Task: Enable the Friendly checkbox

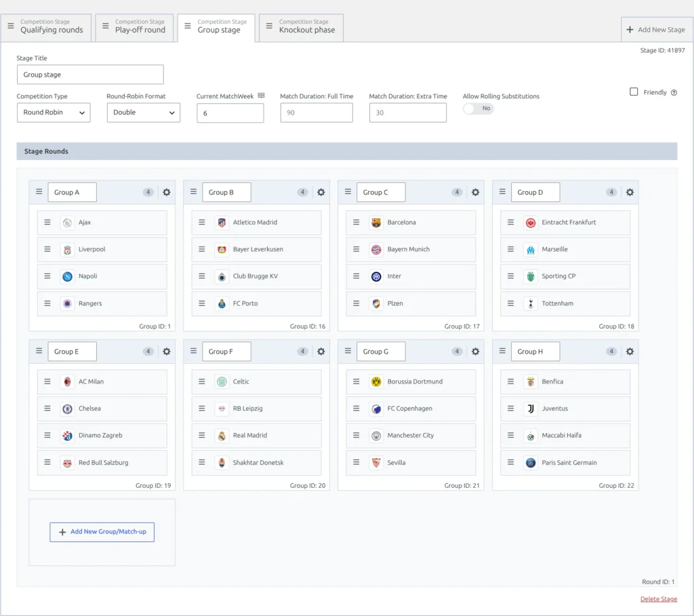Action: pos(634,91)
